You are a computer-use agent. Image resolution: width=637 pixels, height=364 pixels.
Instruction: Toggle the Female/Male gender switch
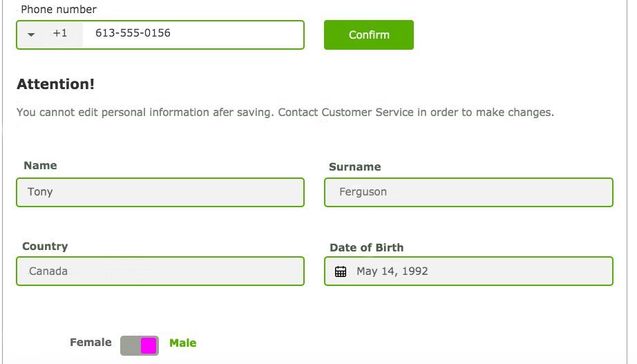pos(140,345)
